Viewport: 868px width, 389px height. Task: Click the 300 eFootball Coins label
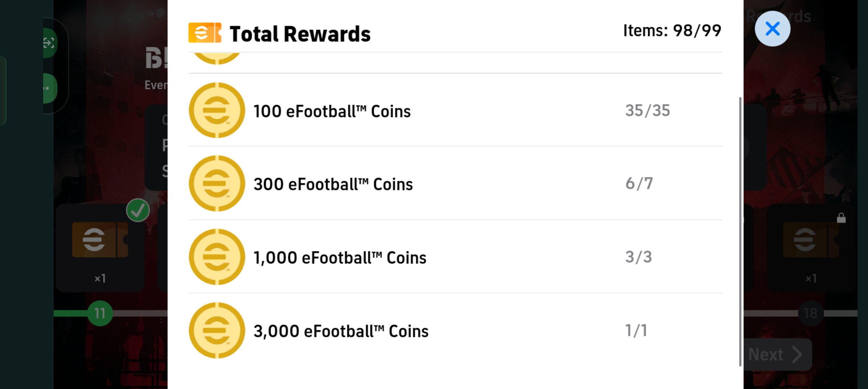[x=333, y=184]
